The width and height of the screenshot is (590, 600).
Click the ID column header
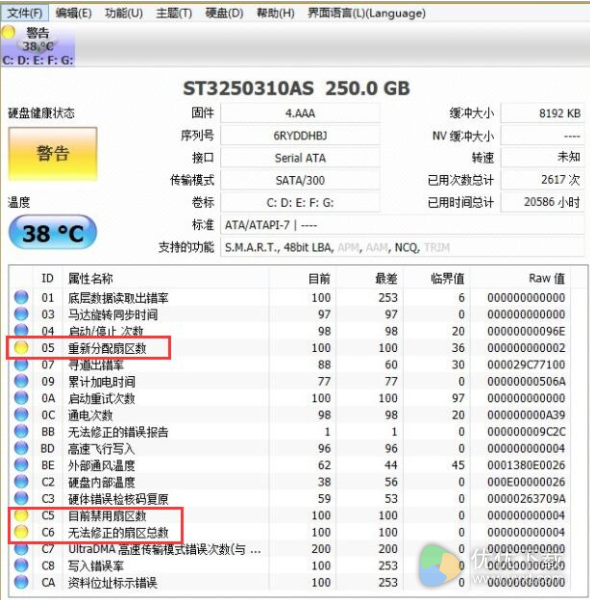click(48, 278)
